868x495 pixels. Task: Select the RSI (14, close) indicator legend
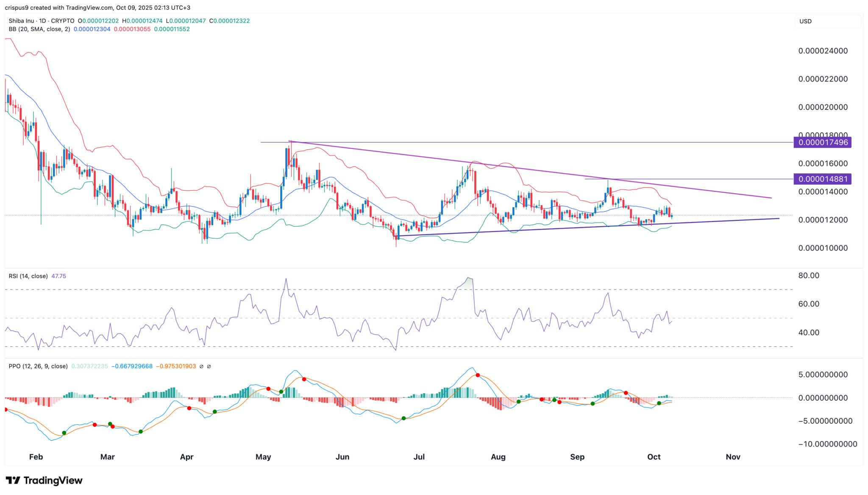[28, 276]
